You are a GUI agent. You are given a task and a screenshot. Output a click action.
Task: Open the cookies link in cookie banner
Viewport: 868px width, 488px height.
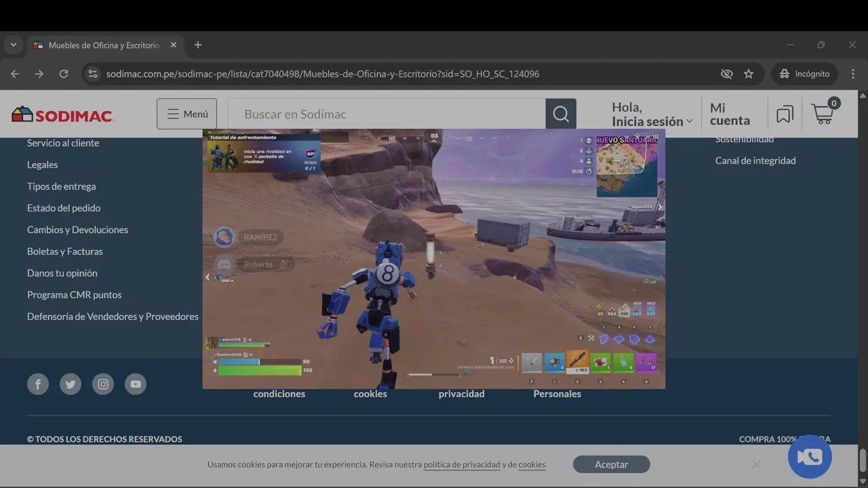532,464
